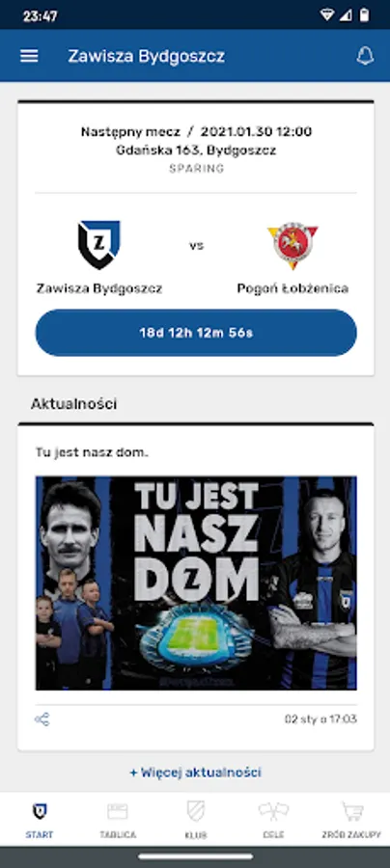Open the Start tab shield icon

(x=40, y=811)
